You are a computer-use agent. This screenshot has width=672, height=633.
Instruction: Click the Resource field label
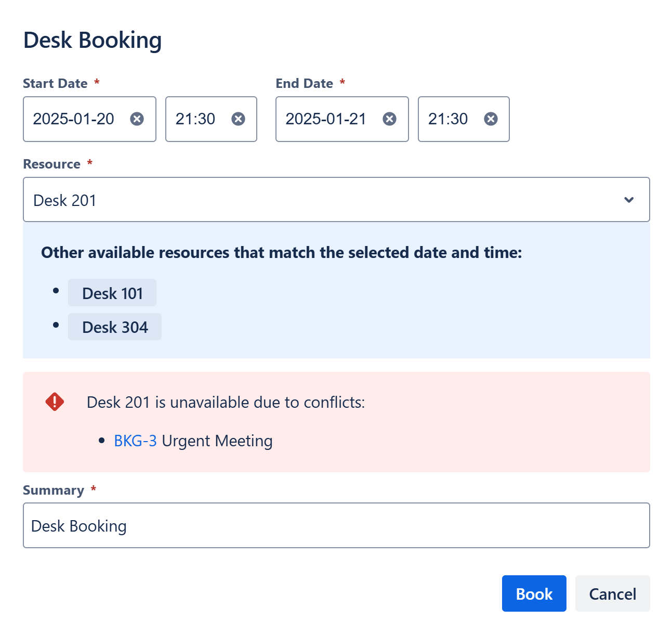51,164
